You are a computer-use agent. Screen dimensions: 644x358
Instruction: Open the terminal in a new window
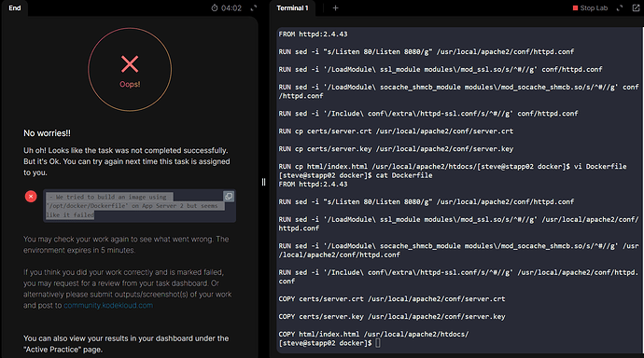636,7
